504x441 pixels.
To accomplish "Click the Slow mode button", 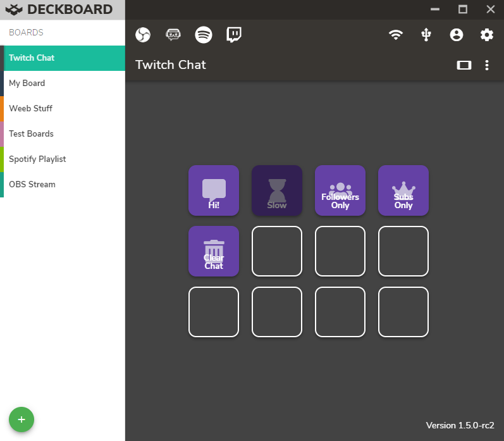I will click(x=277, y=190).
